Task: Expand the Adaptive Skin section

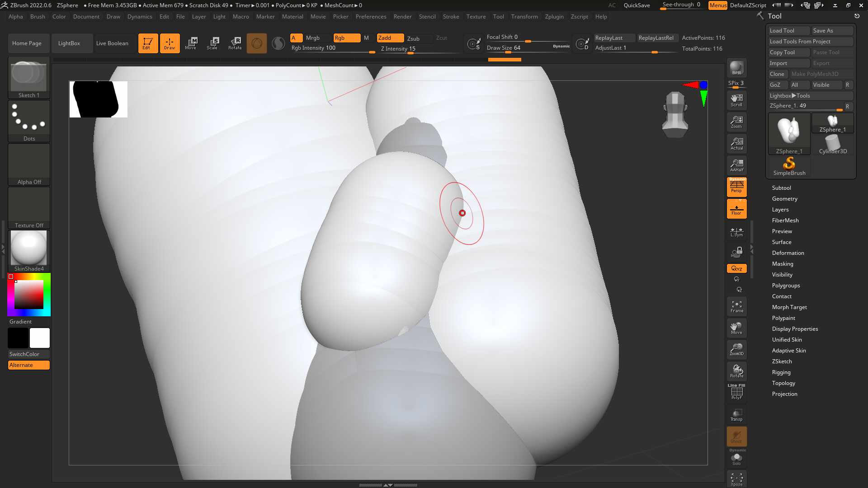Action: 788,351
